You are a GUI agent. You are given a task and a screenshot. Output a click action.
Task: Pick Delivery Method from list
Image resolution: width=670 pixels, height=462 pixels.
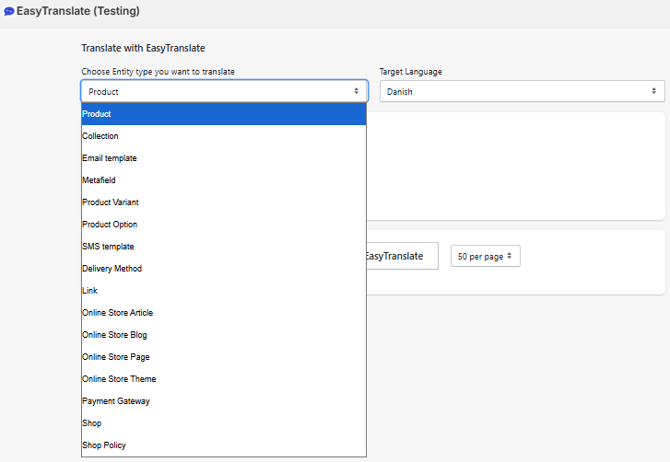[x=112, y=268]
